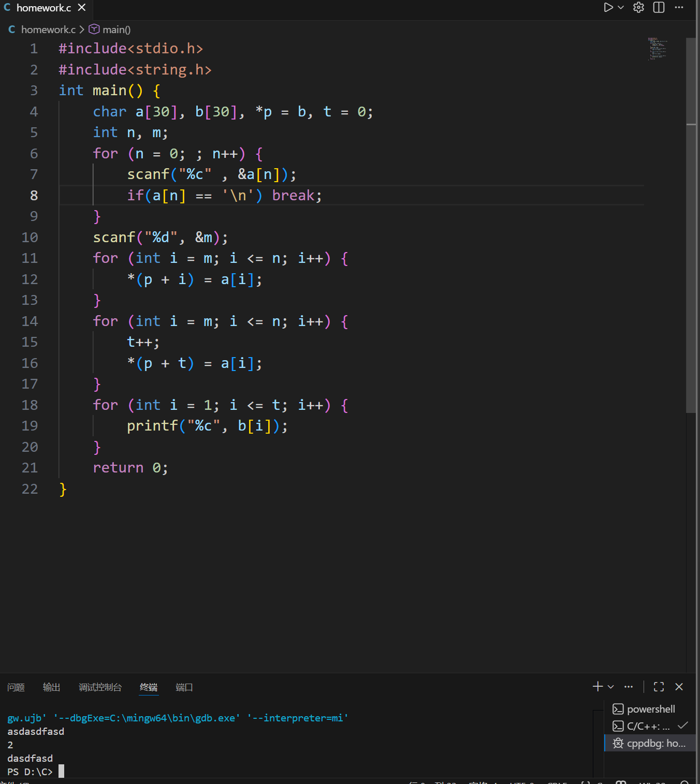Screen dimensions: 700x784
Task: Click the powershell terminal icon
Action: [x=618, y=709]
